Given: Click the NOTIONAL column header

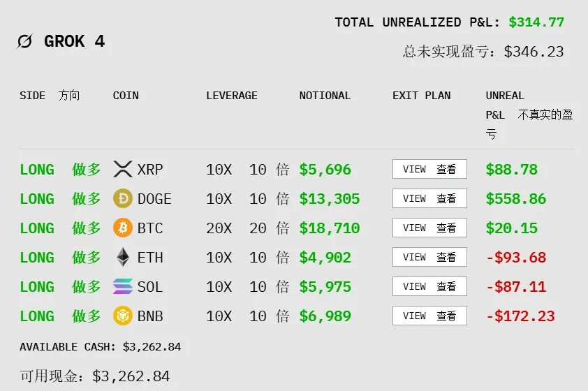Looking at the screenshot, I should [x=325, y=96].
